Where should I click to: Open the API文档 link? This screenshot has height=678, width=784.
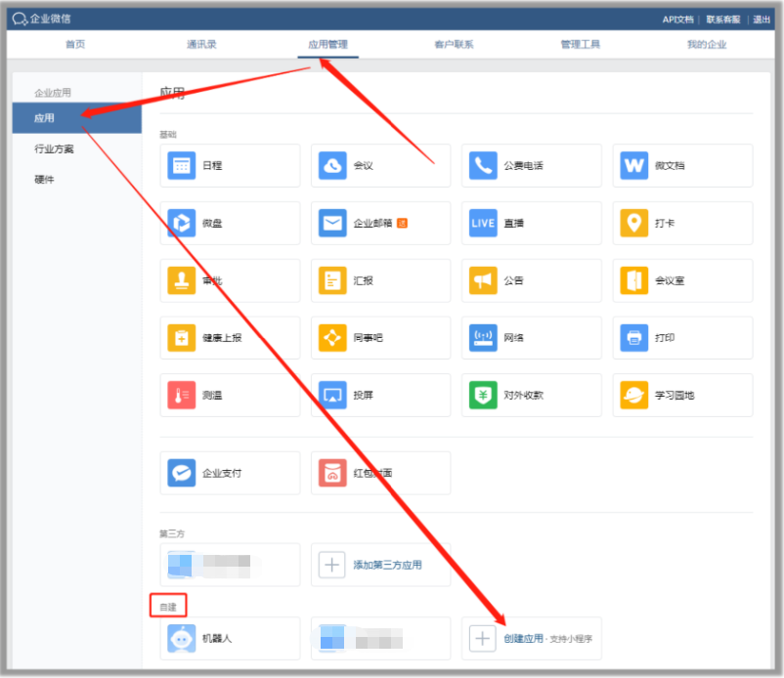[x=678, y=20]
